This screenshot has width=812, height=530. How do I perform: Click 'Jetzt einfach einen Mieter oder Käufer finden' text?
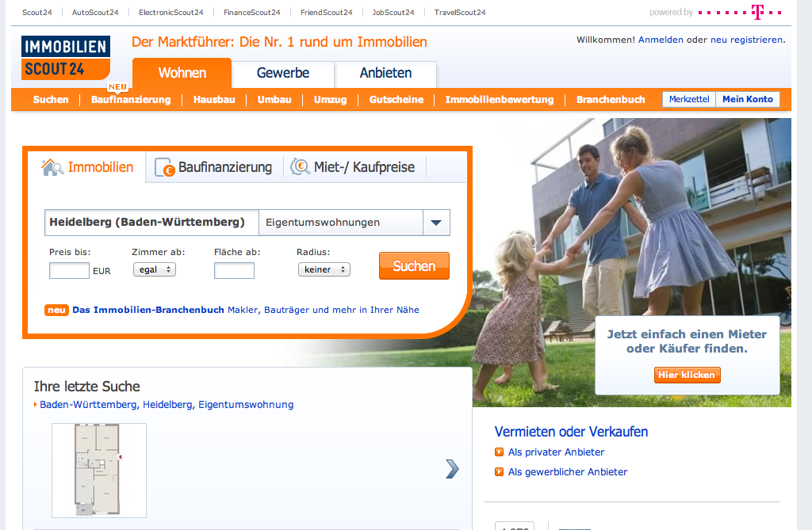pos(687,341)
